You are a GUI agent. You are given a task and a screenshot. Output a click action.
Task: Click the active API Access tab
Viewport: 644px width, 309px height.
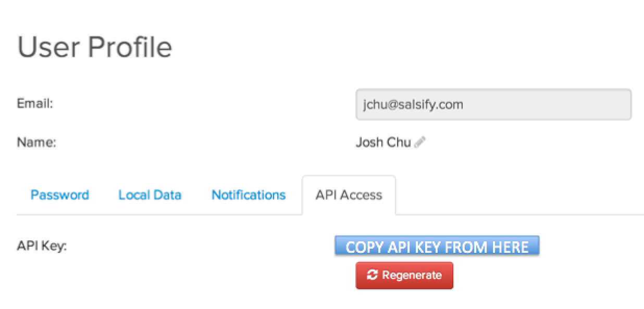click(349, 195)
